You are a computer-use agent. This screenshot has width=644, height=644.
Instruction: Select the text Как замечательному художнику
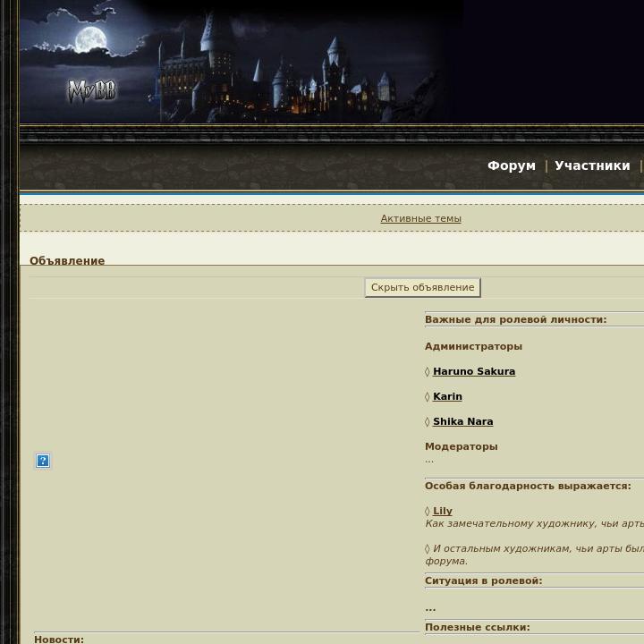click(510, 523)
